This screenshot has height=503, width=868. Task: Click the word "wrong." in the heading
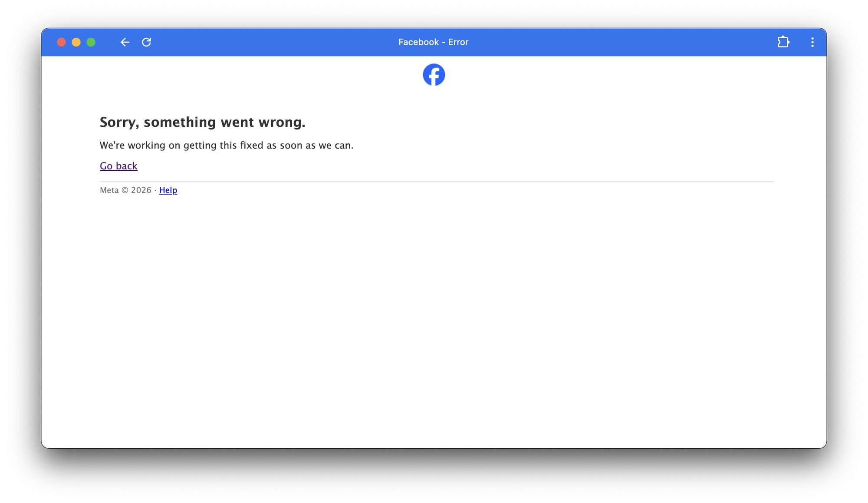click(x=282, y=122)
